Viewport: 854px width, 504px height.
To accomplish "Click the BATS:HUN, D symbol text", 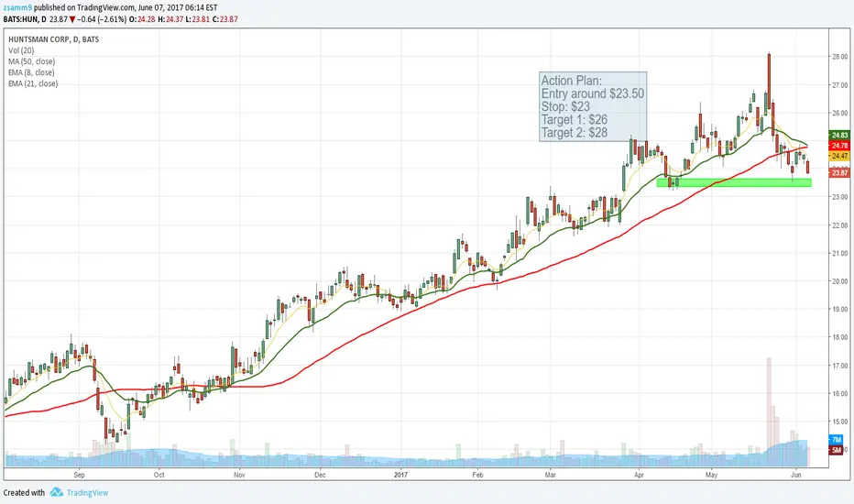I will [x=25, y=19].
